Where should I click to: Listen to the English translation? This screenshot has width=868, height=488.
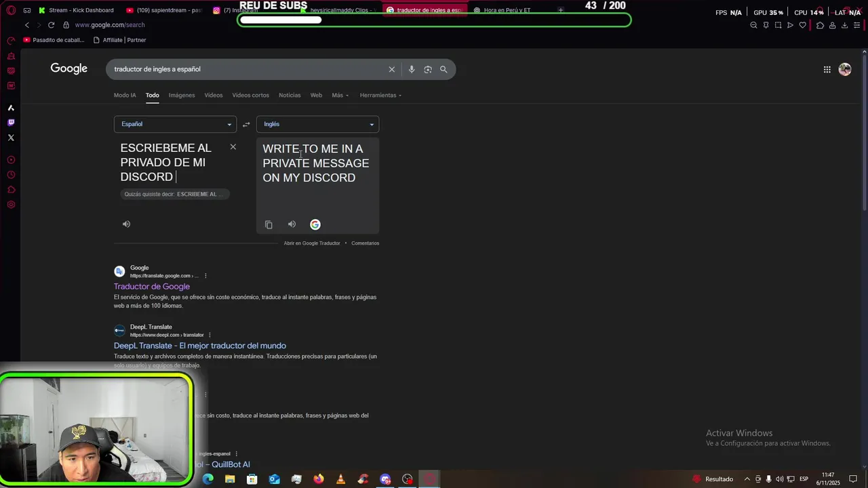(292, 224)
